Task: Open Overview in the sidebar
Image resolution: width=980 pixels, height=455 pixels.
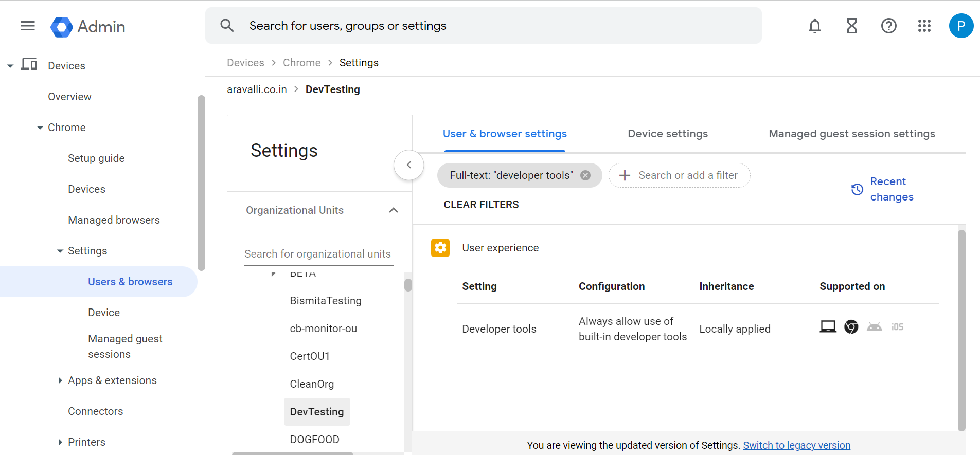Action: pyautogui.click(x=69, y=97)
